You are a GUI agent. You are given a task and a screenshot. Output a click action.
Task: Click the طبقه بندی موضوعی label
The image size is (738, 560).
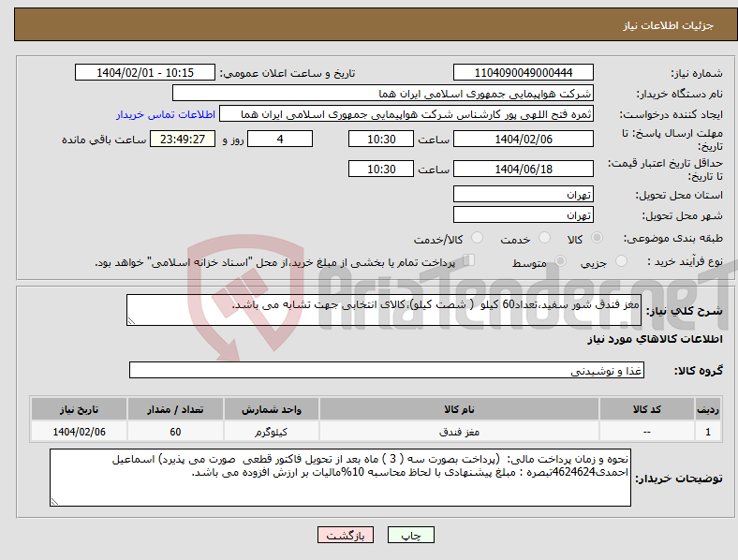click(673, 238)
